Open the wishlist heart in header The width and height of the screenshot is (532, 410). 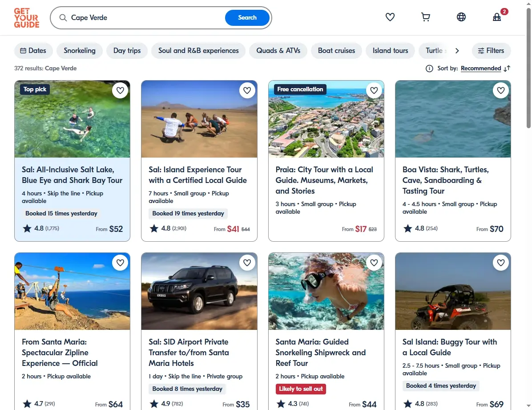tap(390, 17)
